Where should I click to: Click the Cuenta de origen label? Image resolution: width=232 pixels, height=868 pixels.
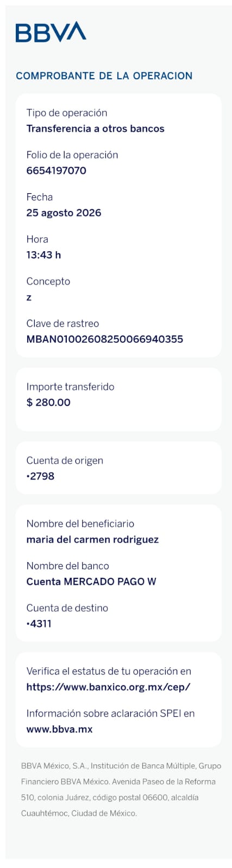65,461
